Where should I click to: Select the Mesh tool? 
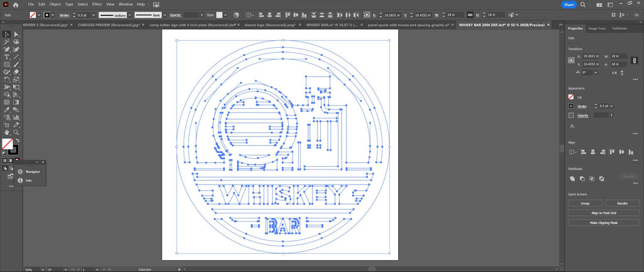[7, 102]
